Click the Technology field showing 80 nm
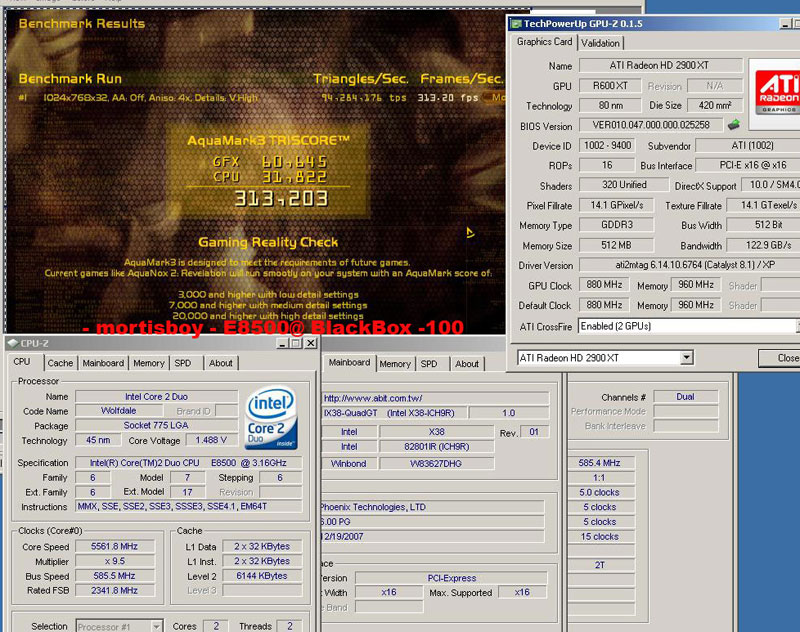 point(610,106)
